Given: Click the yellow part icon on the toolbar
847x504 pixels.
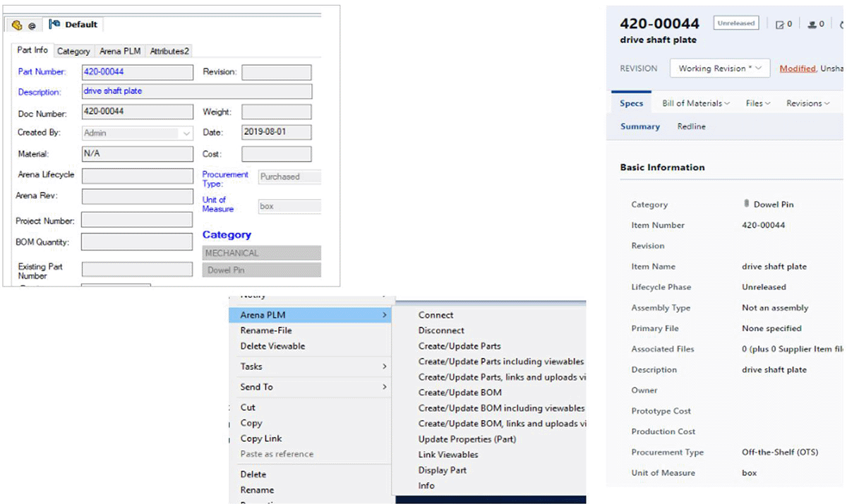Looking at the screenshot, I should [x=16, y=24].
